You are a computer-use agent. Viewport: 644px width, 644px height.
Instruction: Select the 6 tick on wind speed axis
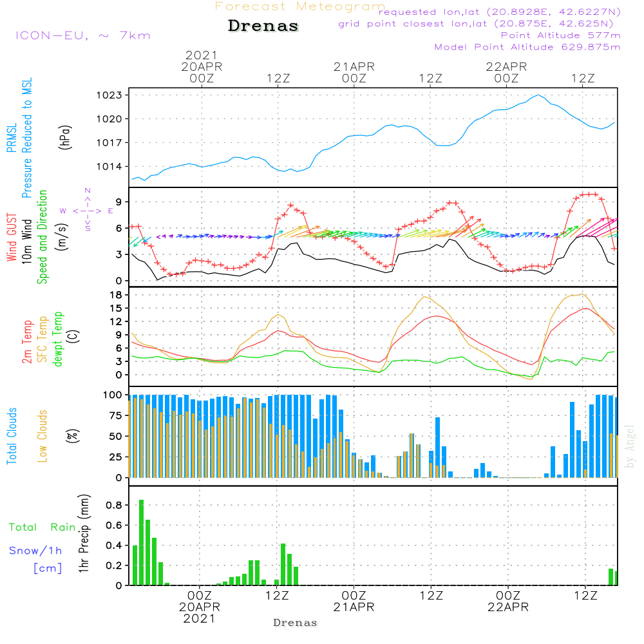[x=118, y=229]
